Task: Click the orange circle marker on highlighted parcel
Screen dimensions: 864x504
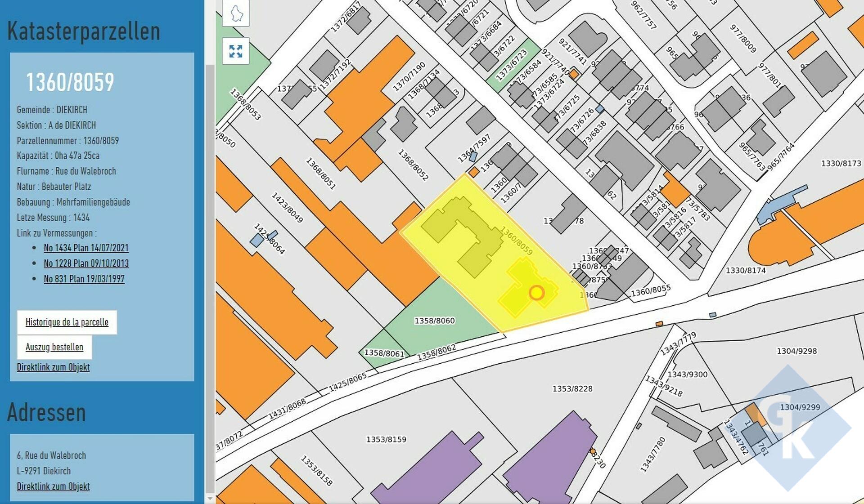Action: click(x=536, y=293)
